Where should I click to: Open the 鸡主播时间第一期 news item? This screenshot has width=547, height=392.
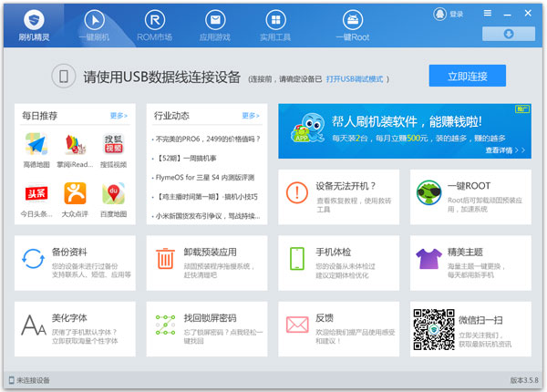coord(205,197)
